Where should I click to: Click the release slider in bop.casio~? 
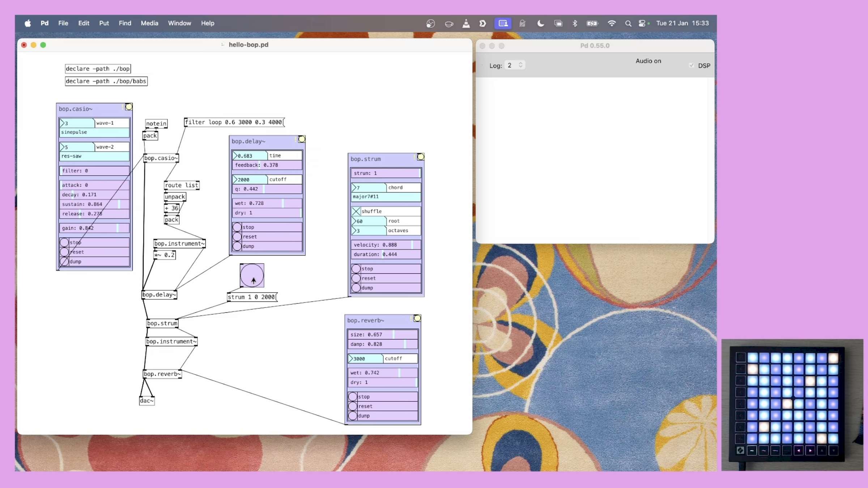coord(94,214)
